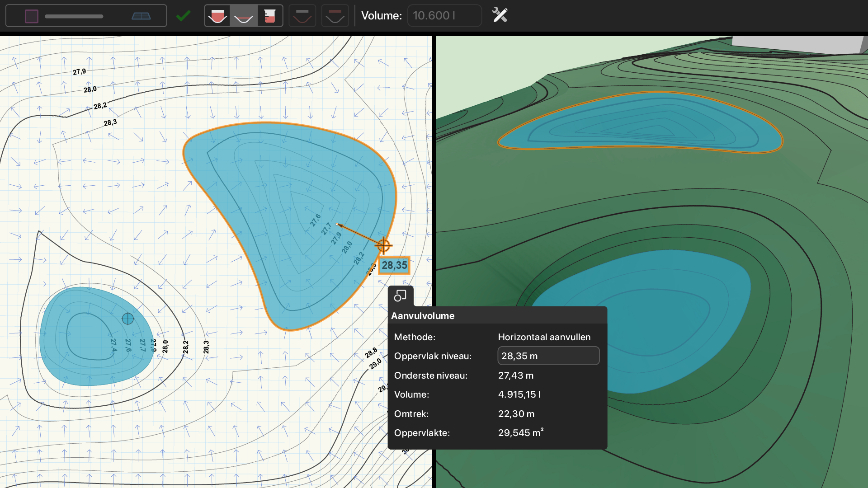This screenshot has height=488, width=868.
Task: Select the full basin fill mode
Action: click(217, 16)
